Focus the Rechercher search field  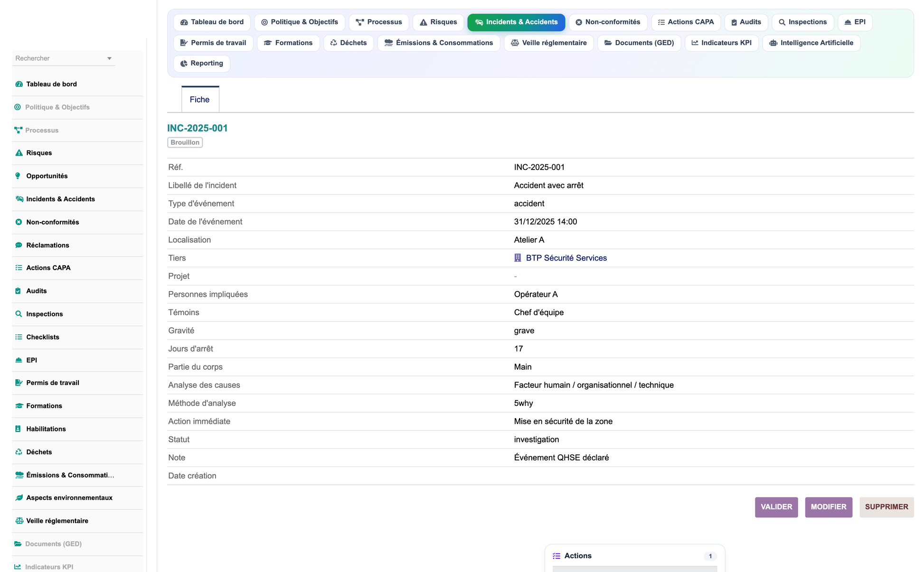pos(63,58)
